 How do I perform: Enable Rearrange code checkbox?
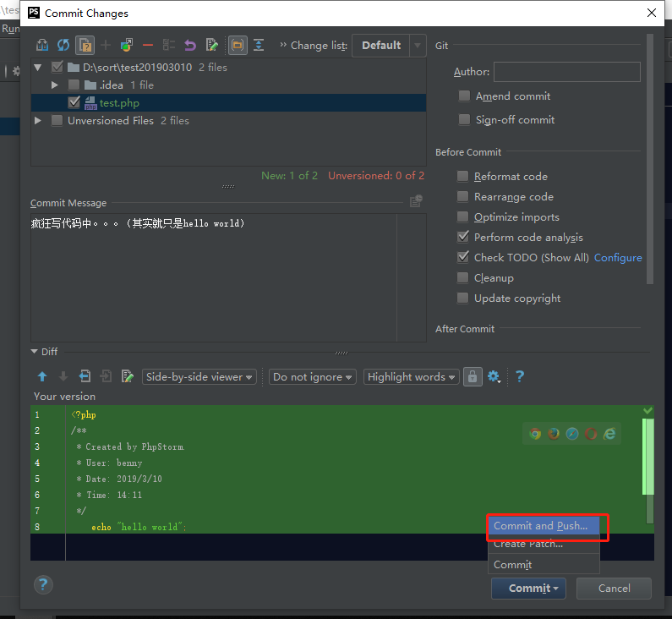pos(462,196)
